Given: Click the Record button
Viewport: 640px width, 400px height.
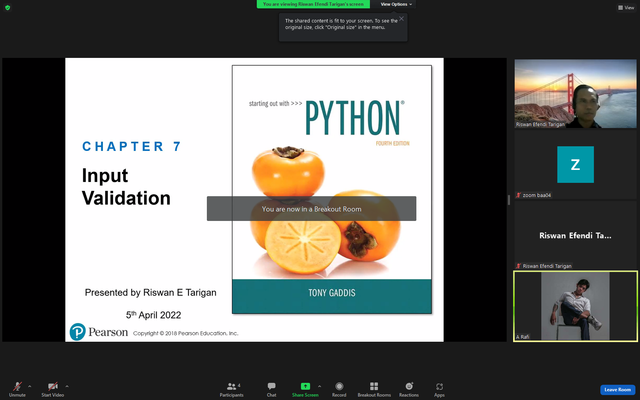Looking at the screenshot, I should pos(339,389).
